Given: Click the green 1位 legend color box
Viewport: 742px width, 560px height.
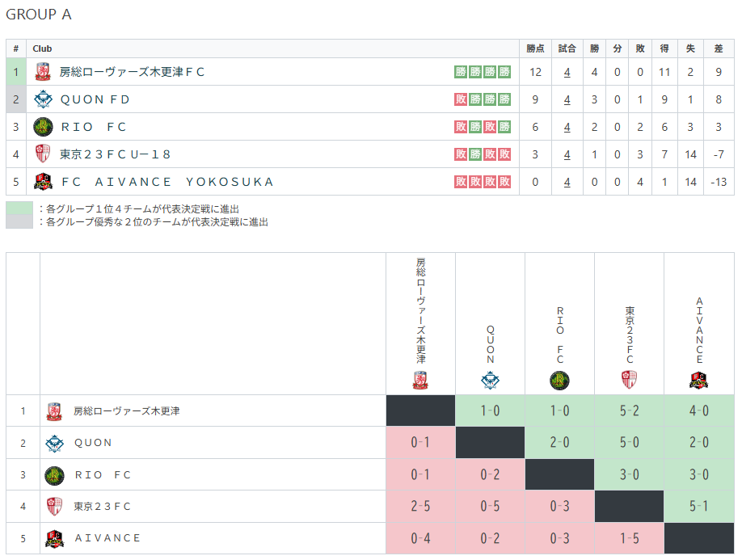Looking at the screenshot, I should click(19, 208).
